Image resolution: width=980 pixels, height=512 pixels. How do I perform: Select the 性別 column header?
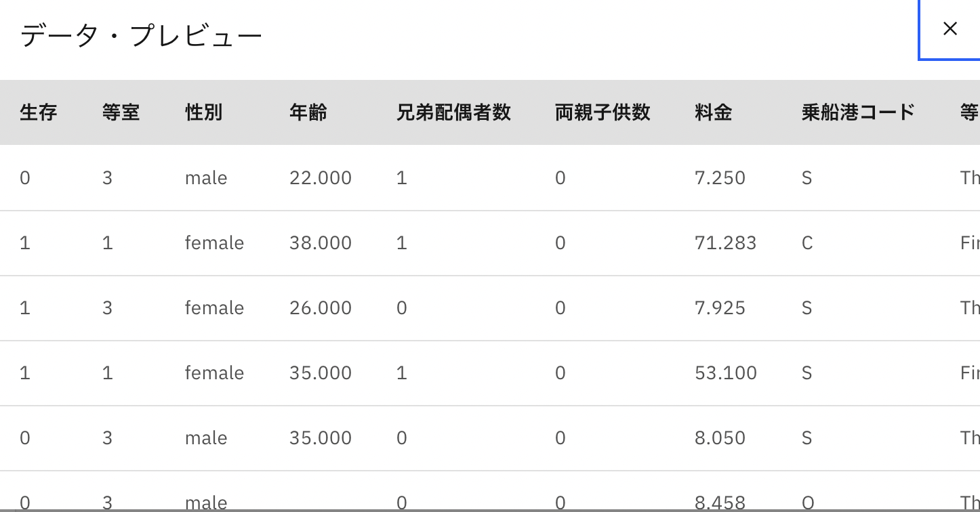[x=202, y=112]
